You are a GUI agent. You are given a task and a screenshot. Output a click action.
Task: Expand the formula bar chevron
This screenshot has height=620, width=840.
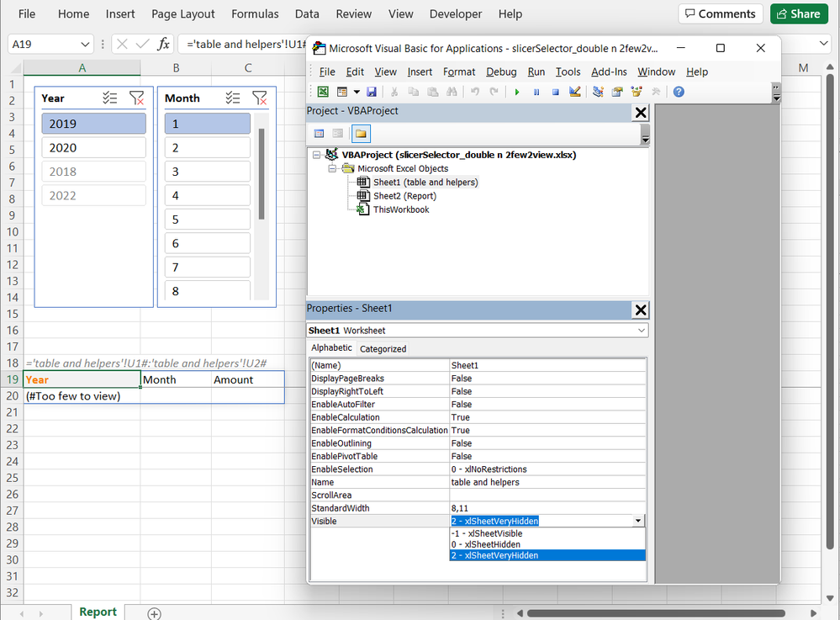[824, 44]
